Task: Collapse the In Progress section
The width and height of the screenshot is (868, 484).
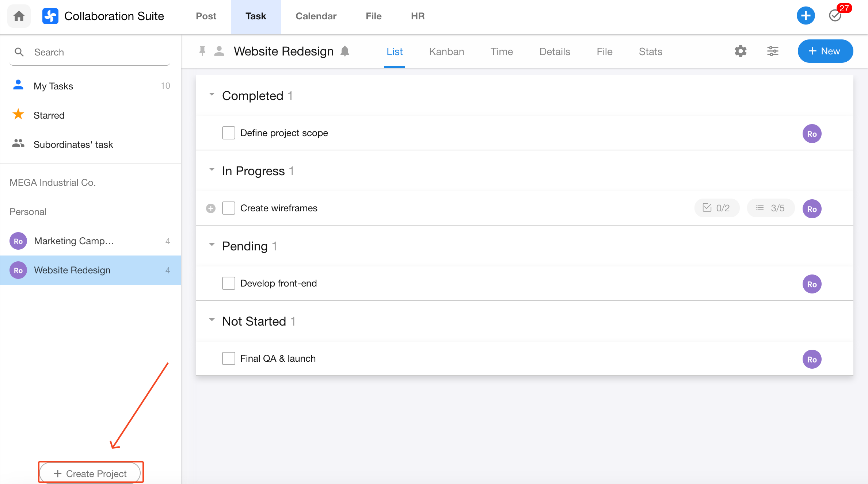Action: pyautogui.click(x=212, y=170)
